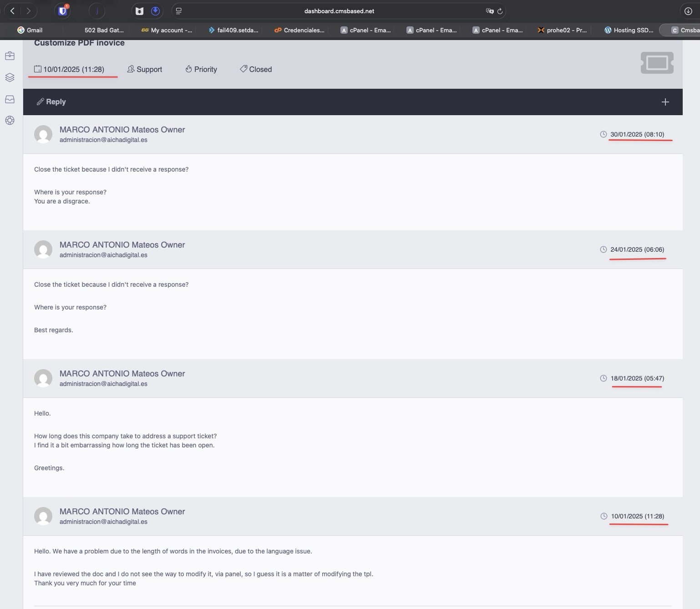Screen dimensions: 700x609
Task: Switch to the Gmail tab
Action: pos(30,30)
